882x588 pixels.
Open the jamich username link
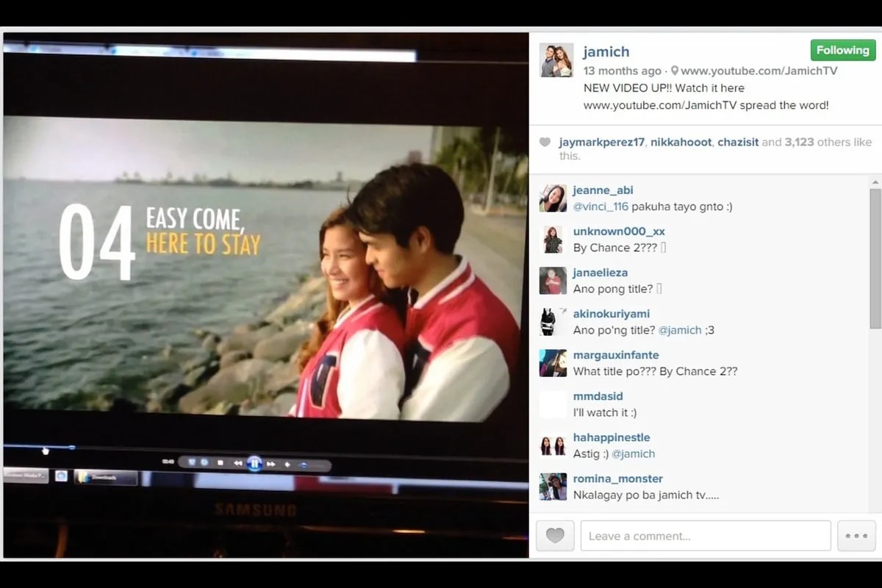pyautogui.click(x=606, y=51)
